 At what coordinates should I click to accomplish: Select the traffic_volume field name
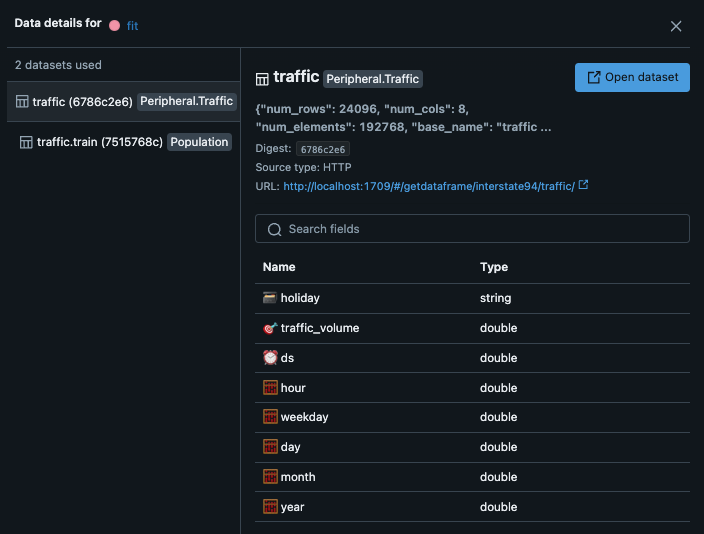[x=320, y=328]
